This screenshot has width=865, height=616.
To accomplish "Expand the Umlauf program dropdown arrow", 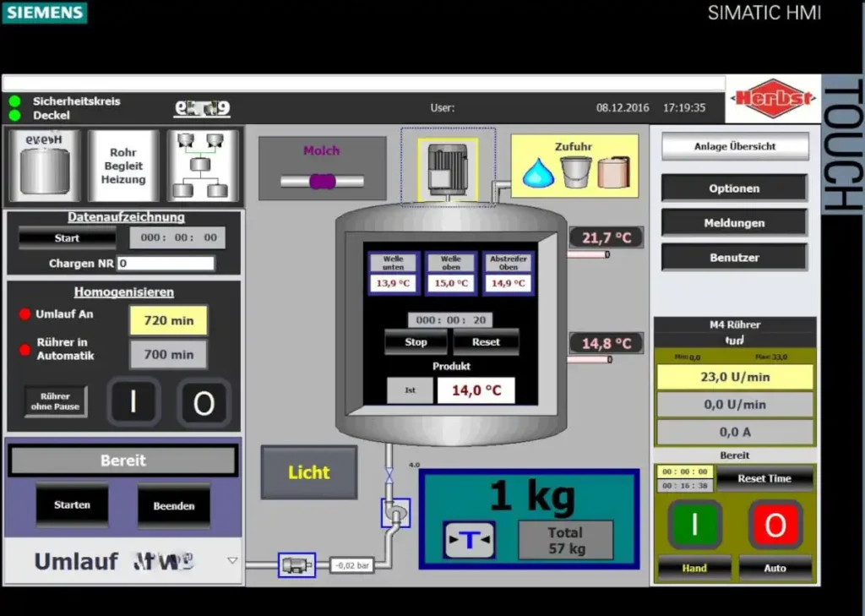I will click(232, 560).
